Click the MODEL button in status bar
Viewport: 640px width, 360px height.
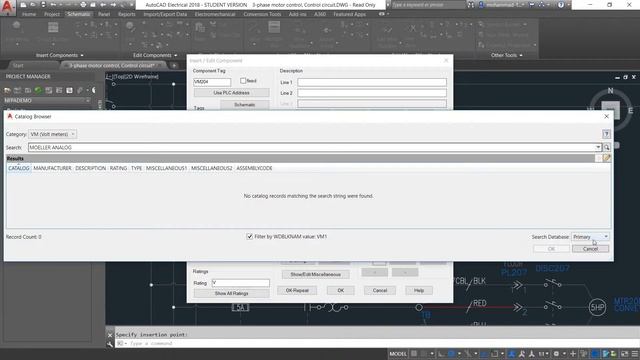pos(398,354)
